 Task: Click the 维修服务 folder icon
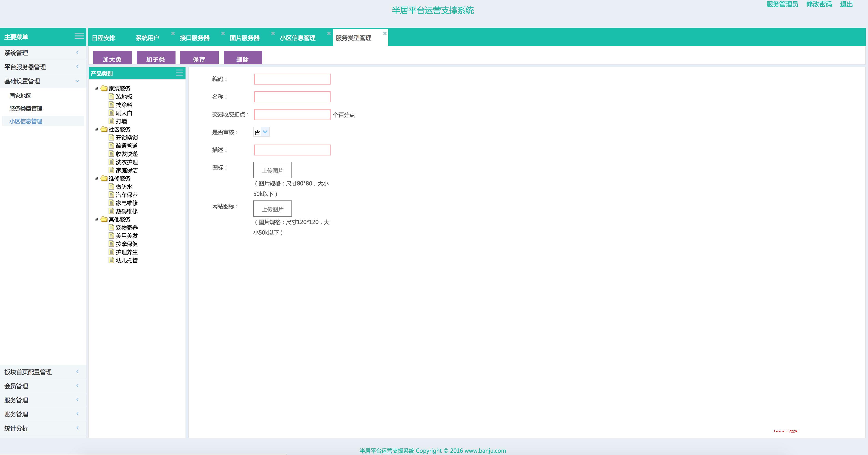tap(104, 178)
